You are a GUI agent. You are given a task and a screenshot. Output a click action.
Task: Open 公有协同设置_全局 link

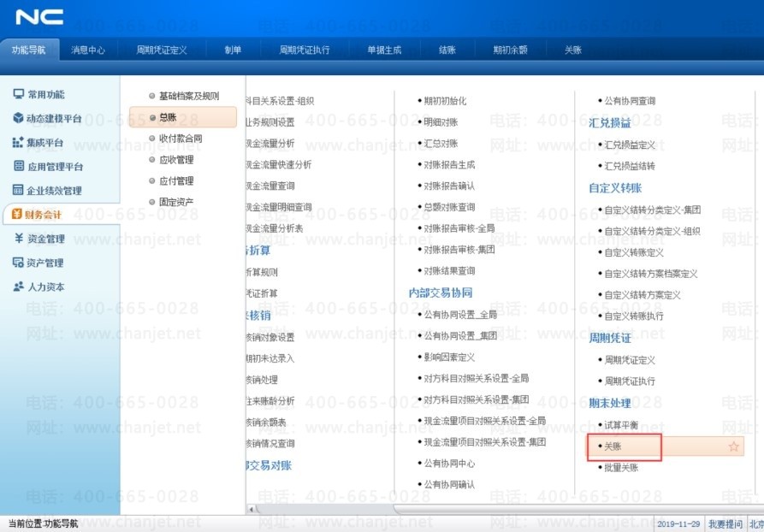460,315
